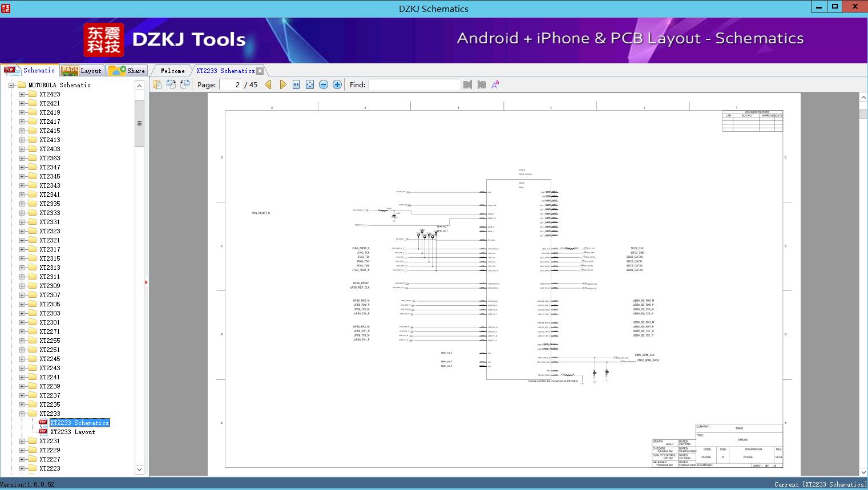The height and width of the screenshot is (490, 868).
Task: Click the folder icon beside XT2423
Action: [33, 94]
